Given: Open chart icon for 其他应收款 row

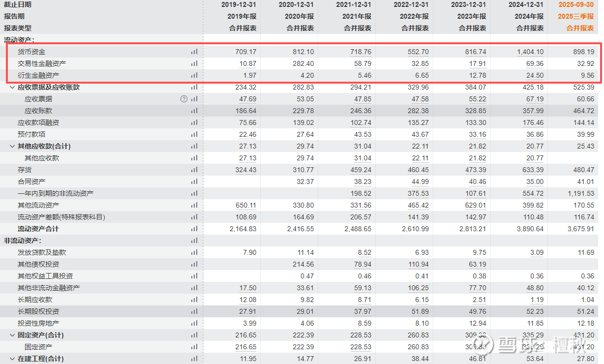Looking at the screenshot, I should [x=194, y=158].
